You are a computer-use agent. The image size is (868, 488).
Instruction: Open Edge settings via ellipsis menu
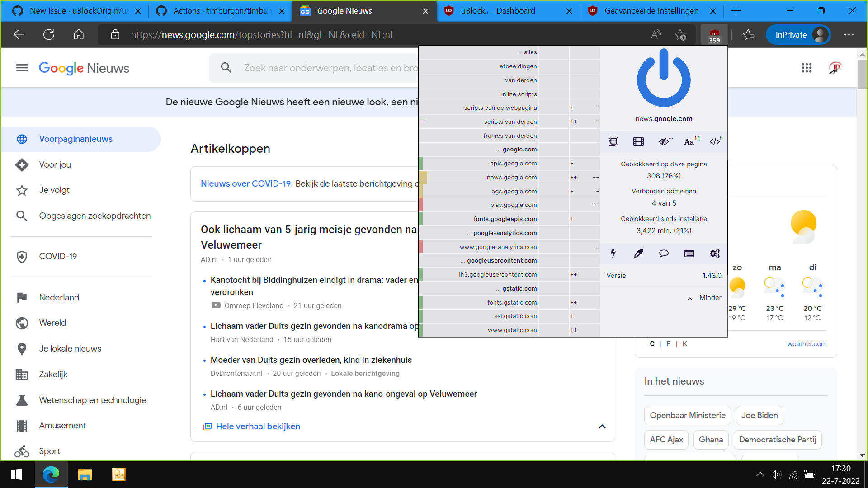click(x=849, y=34)
